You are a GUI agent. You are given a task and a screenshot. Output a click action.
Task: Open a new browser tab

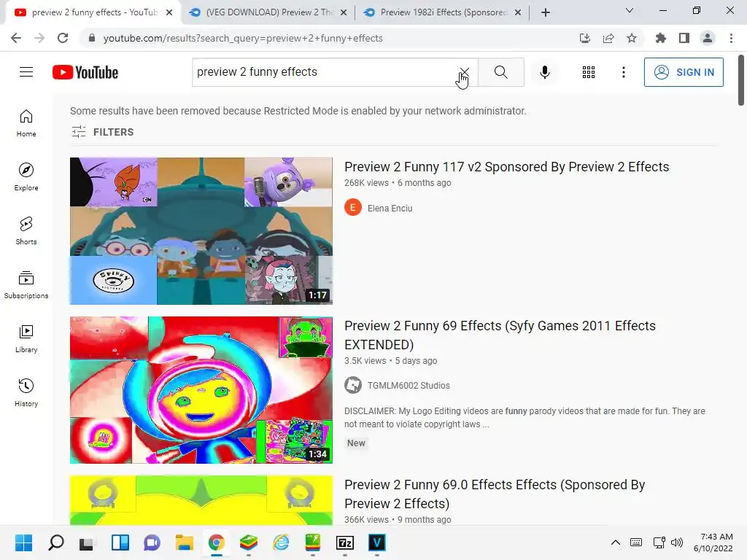[x=546, y=12]
